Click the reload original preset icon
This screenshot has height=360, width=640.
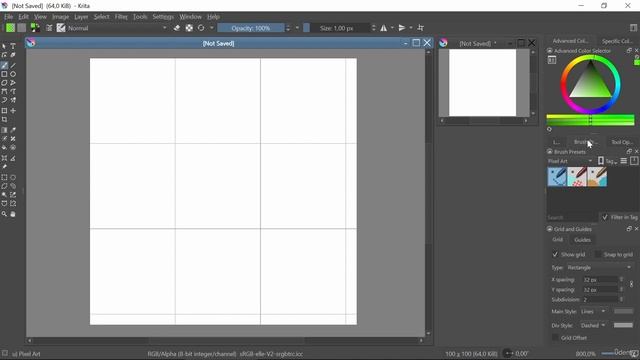pyautogui.click(x=201, y=28)
